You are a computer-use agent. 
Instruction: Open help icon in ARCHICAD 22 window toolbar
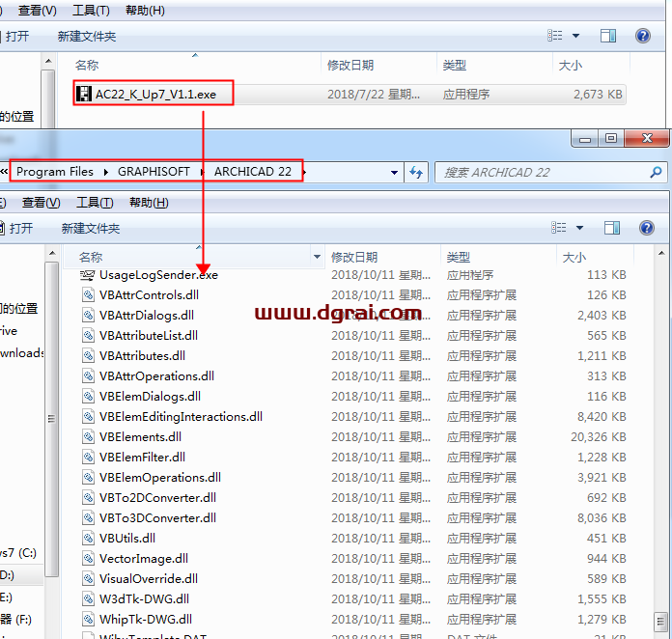pyautogui.click(x=647, y=228)
